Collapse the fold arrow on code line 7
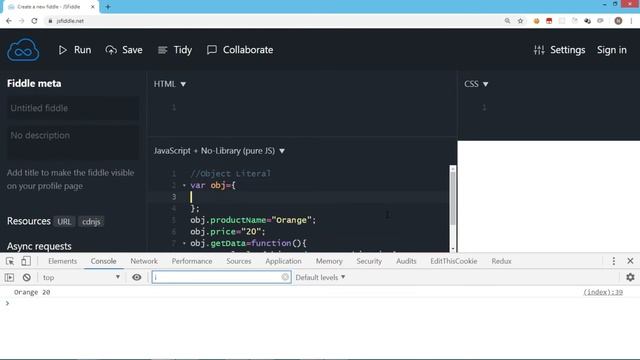This screenshot has height=360, width=640. (184, 243)
